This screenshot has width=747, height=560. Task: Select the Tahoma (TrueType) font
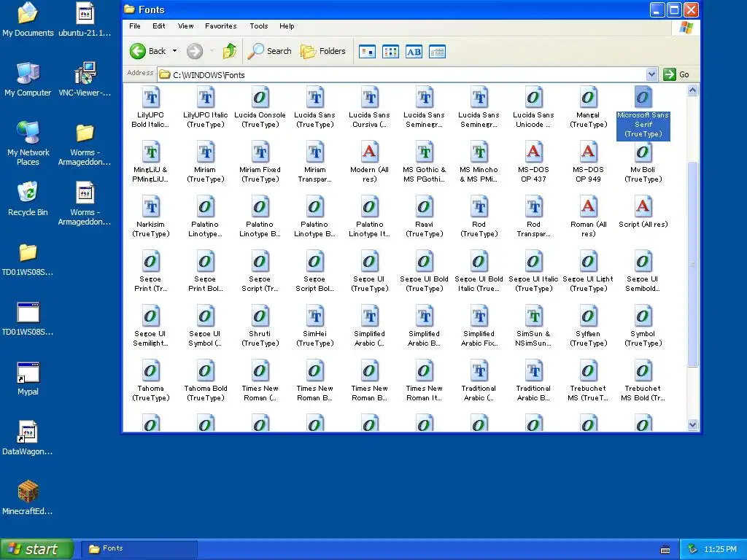pyautogui.click(x=150, y=381)
